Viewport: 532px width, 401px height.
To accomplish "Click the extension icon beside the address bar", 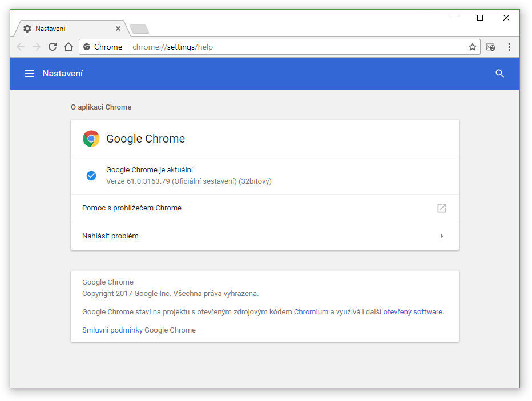I will point(490,47).
